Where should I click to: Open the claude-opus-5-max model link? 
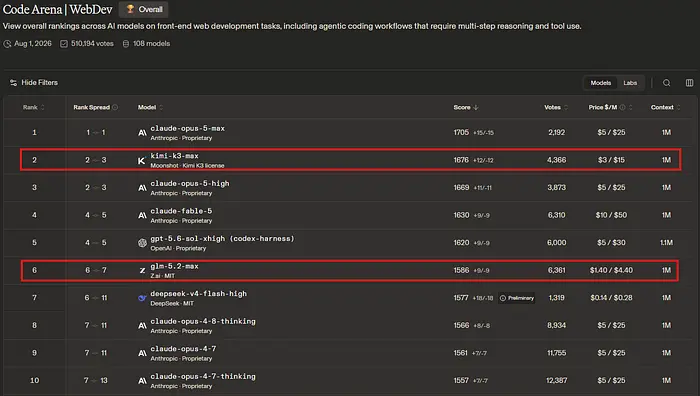point(188,128)
